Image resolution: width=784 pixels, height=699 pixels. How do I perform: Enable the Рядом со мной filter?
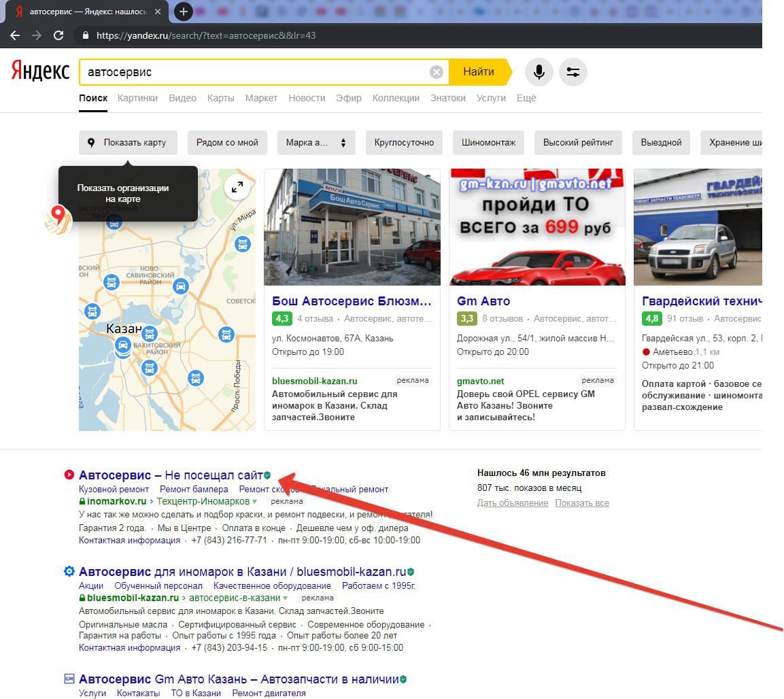point(227,143)
